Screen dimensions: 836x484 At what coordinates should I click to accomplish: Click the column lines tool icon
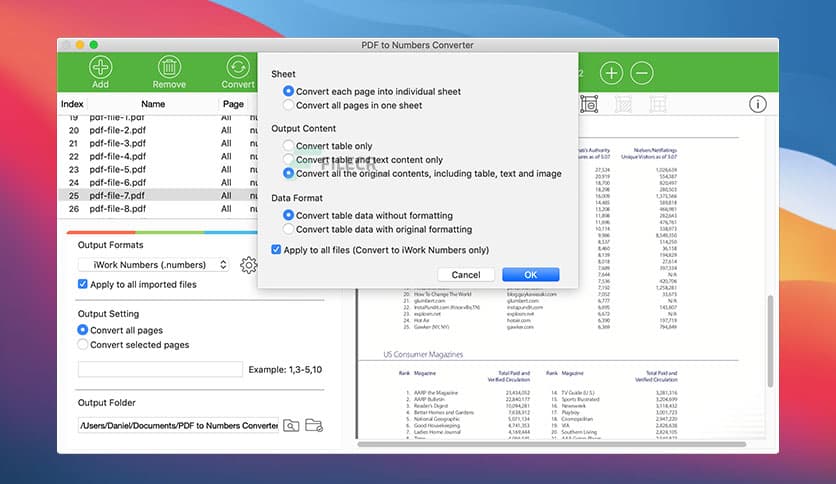[x=623, y=104]
